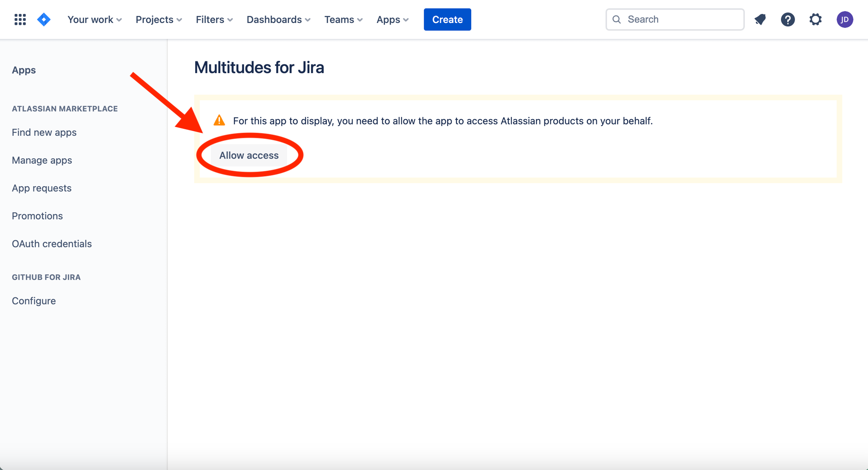This screenshot has height=470, width=868.
Task: Open the Apps top navigation menu
Action: click(392, 19)
